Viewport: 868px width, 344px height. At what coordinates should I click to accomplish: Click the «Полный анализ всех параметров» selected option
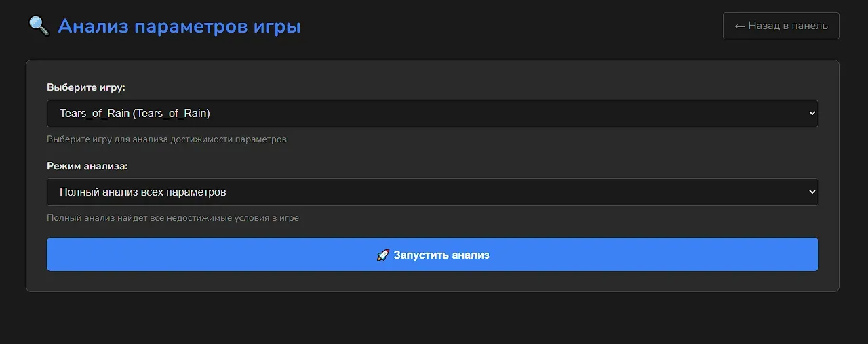pos(143,192)
